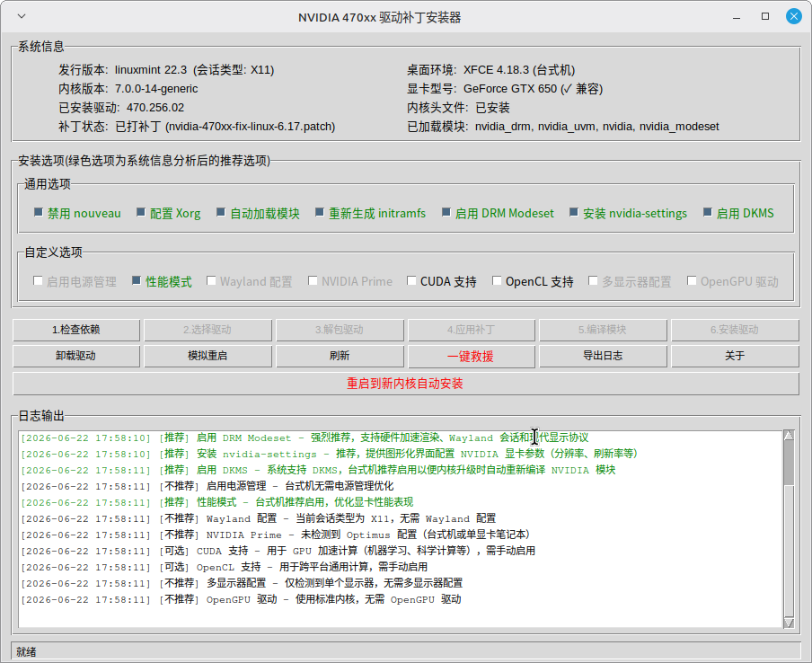The width and height of the screenshot is (812, 663).
Task: Uncheck the 自动加载模块 option
Action: point(221,212)
